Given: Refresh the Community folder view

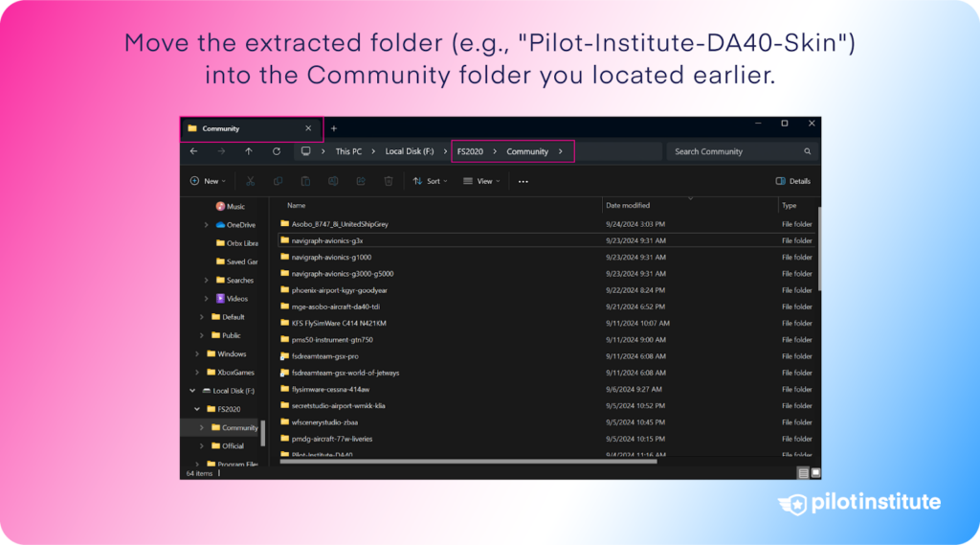Looking at the screenshot, I should click(277, 151).
